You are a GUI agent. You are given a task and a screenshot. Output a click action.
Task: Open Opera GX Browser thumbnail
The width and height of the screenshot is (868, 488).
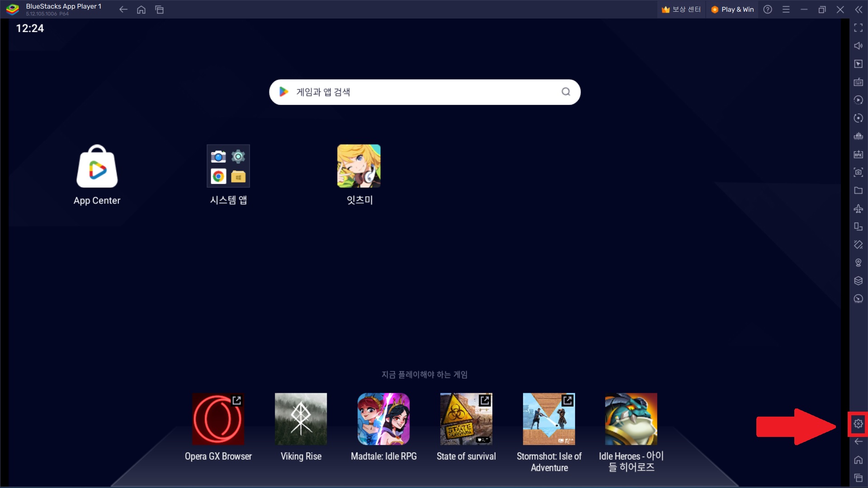click(218, 419)
